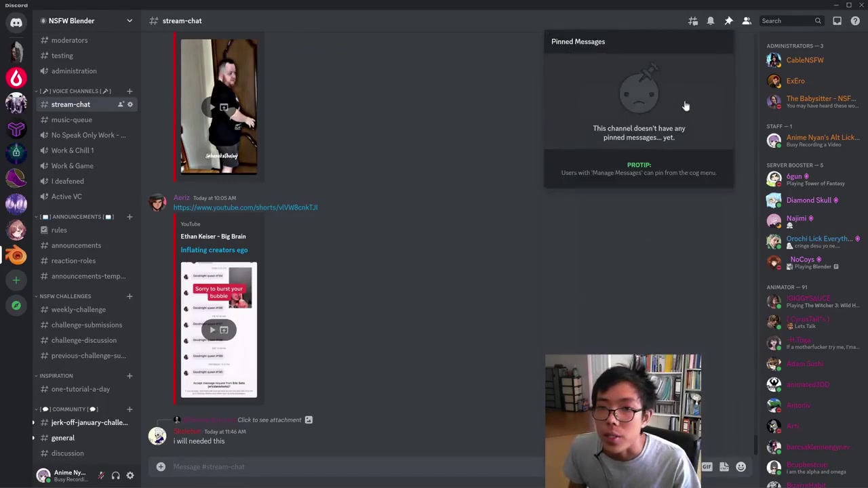
Task: Open the YouTube shorts link
Action: coord(245,207)
